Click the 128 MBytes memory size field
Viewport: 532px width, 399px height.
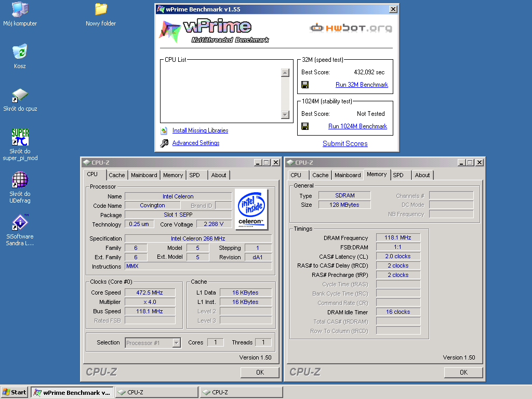344,205
